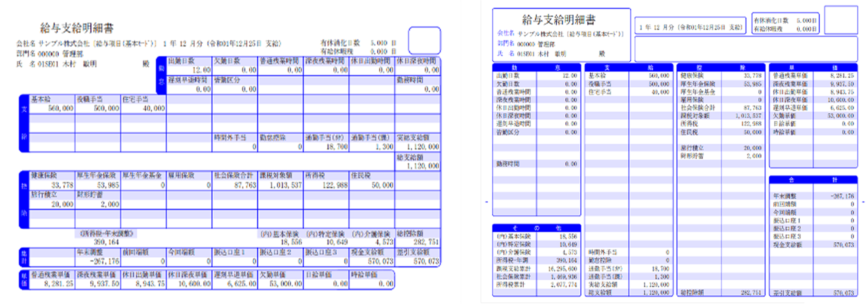The image size is (868, 304).
Task: Click the 所得税 122,988 cell in the left payslip
Action: (326, 180)
